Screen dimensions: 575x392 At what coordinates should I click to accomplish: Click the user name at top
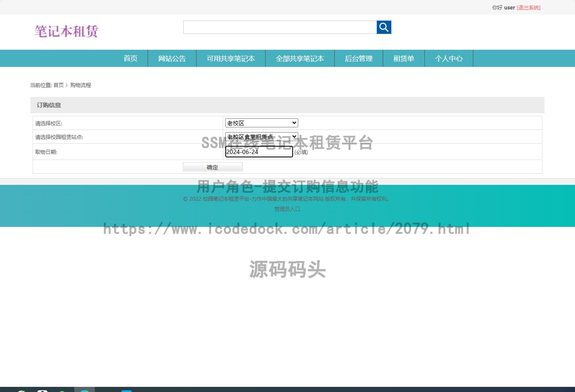click(509, 8)
